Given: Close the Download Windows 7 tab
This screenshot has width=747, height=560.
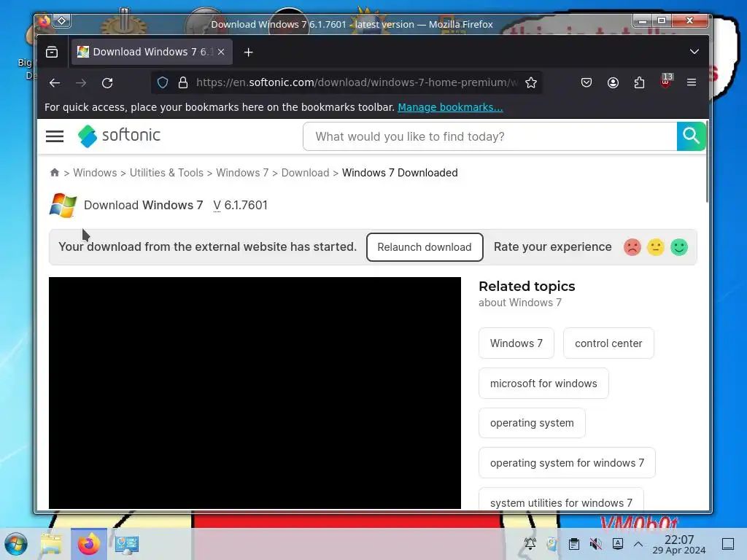Looking at the screenshot, I should tap(221, 52).
